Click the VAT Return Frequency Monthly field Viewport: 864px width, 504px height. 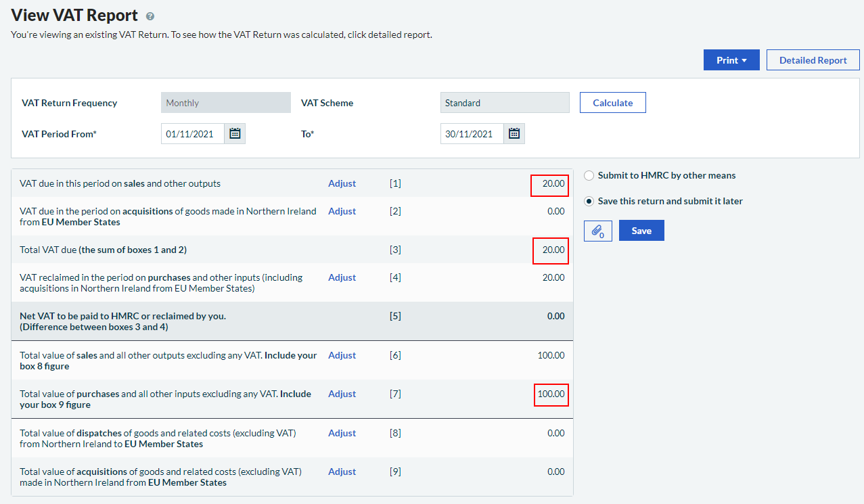point(225,103)
